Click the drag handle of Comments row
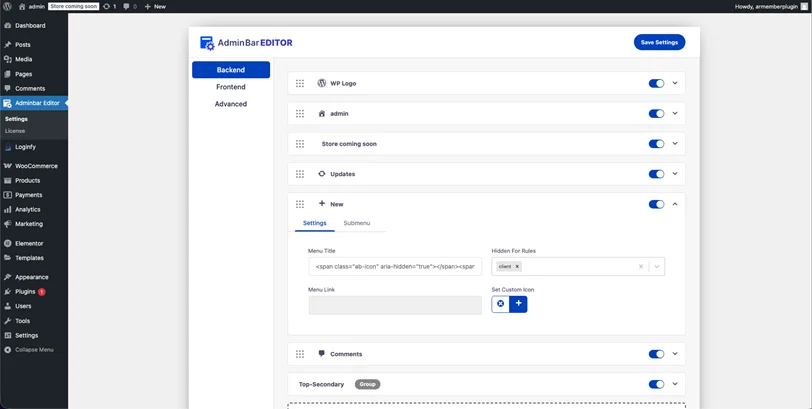The image size is (812, 409). tap(300, 354)
